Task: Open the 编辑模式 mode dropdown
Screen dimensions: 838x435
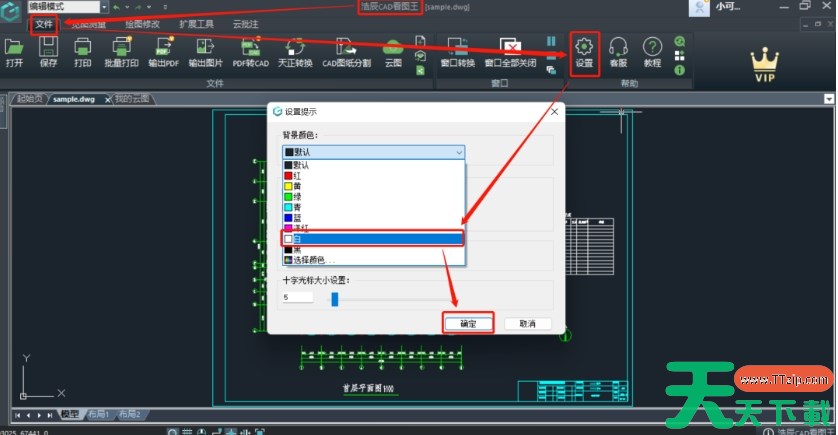Action: click(x=68, y=7)
